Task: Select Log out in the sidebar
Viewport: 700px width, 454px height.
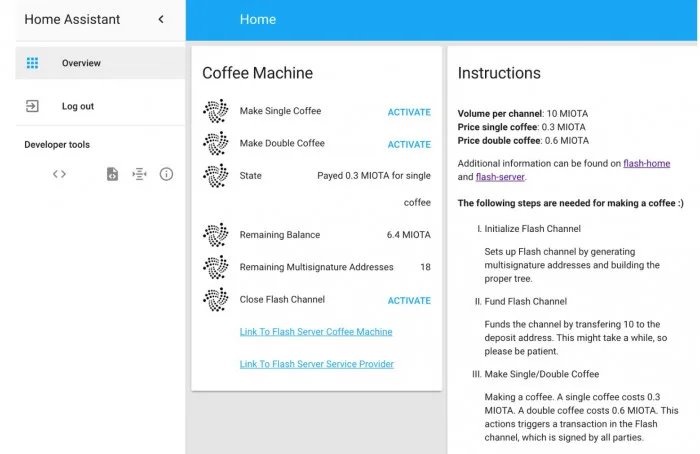Action: coord(78,106)
